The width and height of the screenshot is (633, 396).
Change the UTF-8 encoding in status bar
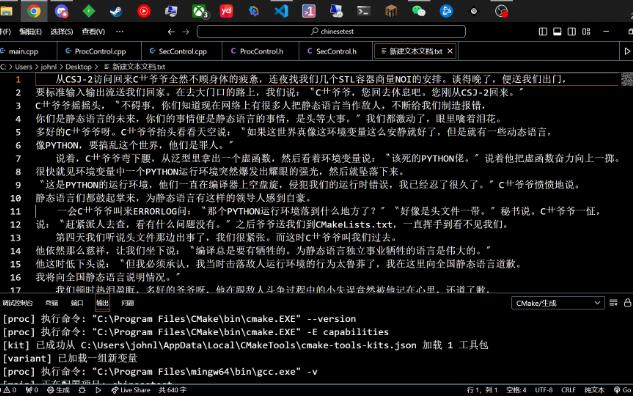(544, 390)
